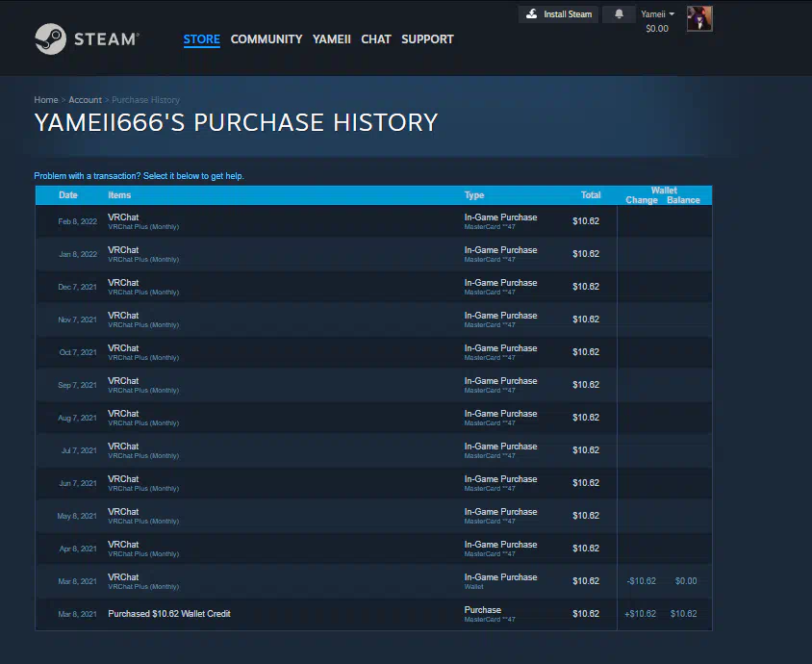Screen dimensions: 812x664
Task: Select the Dec 7, 2021 VRChat transaction
Action: [373, 287]
